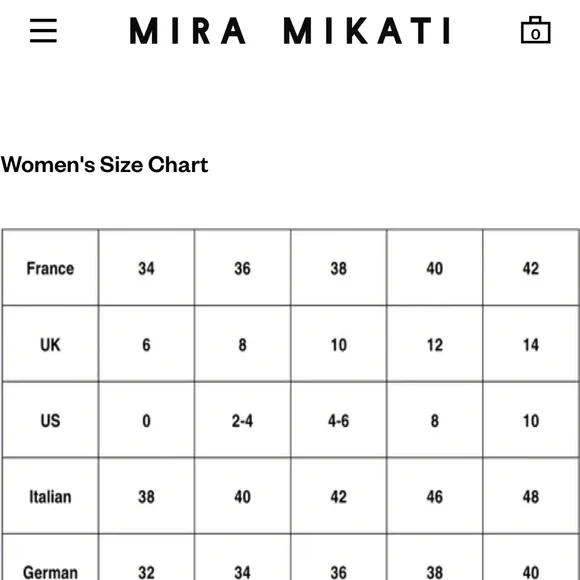Select France size 38 cell

[338, 268]
